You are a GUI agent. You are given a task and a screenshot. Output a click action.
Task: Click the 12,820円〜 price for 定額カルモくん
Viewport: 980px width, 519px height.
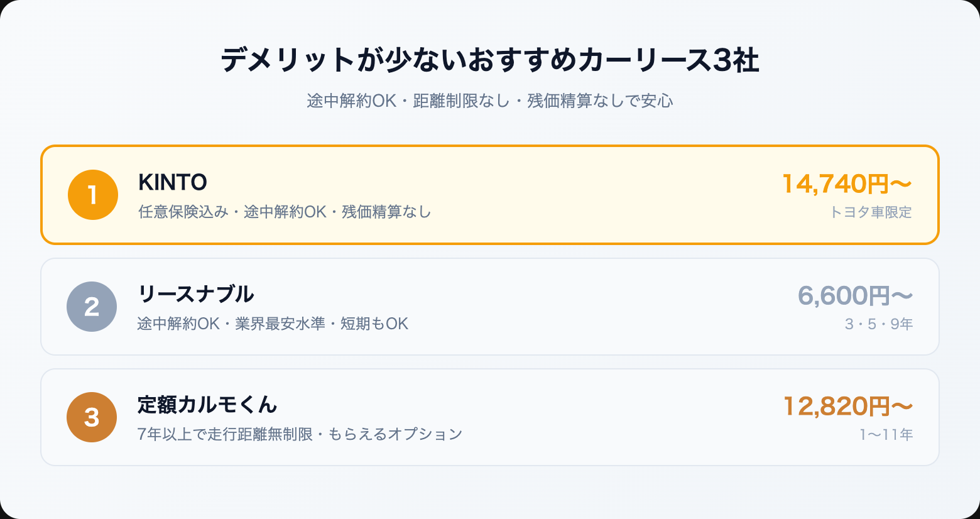tap(847, 407)
